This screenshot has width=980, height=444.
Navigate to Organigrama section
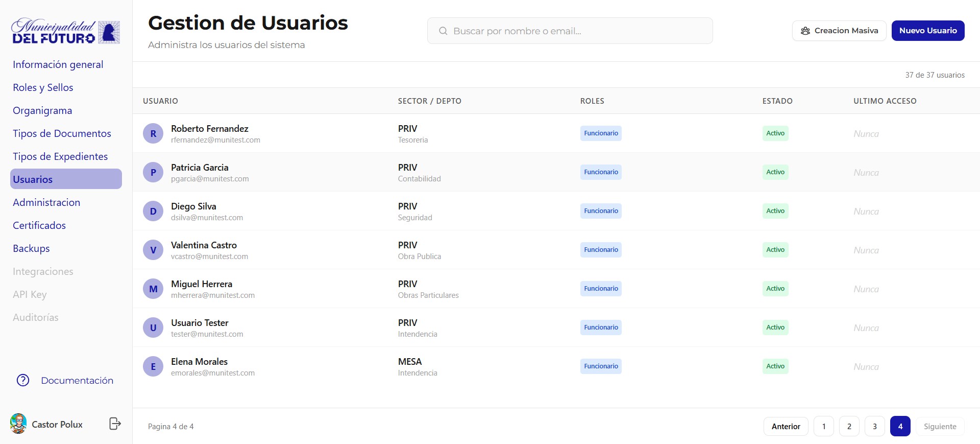point(42,110)
